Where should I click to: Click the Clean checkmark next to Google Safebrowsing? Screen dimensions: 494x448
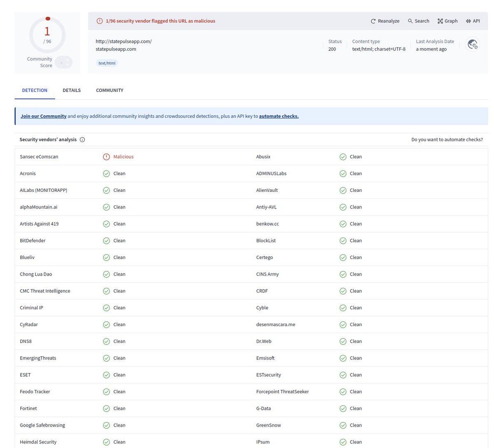pyautogui.click(x=107, y=425)
